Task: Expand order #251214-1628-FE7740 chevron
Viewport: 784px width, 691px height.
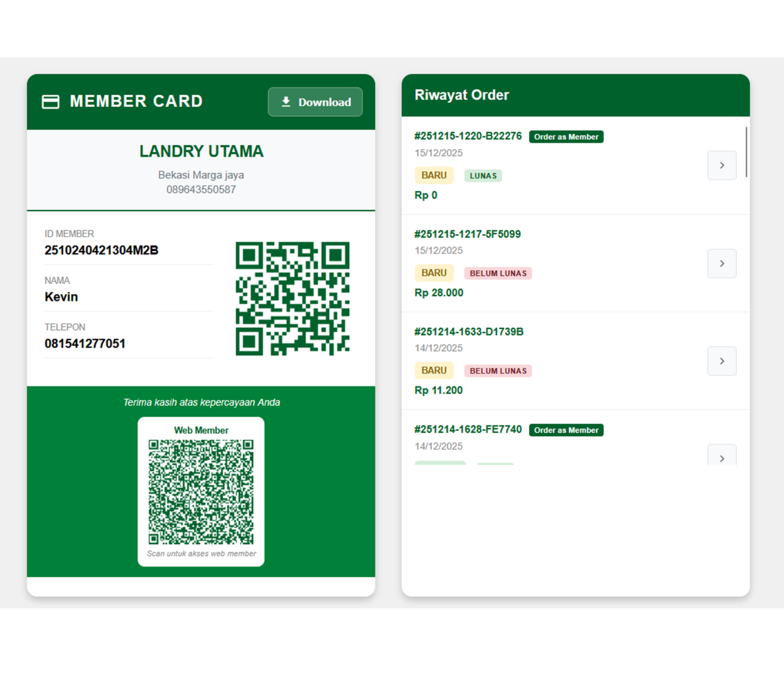Action: [722, 455]
